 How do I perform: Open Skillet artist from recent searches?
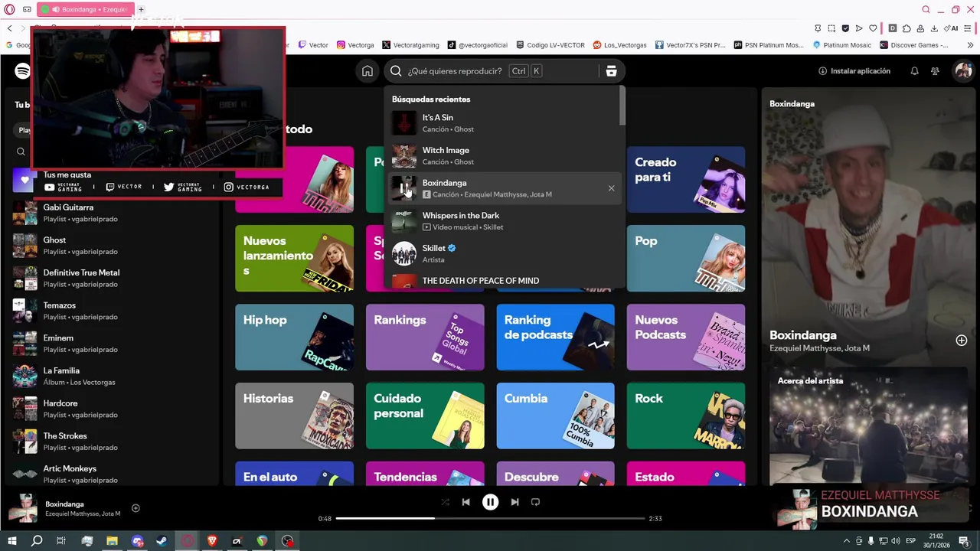tap(505, 253)
